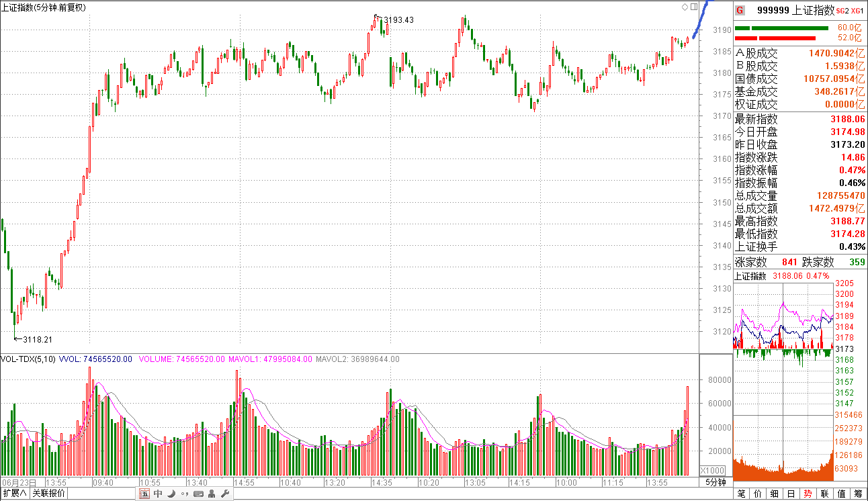Open the IME soft keyboard icon
Image resolution: width=868 pixels, height=501 pixels.
[198, 494]
